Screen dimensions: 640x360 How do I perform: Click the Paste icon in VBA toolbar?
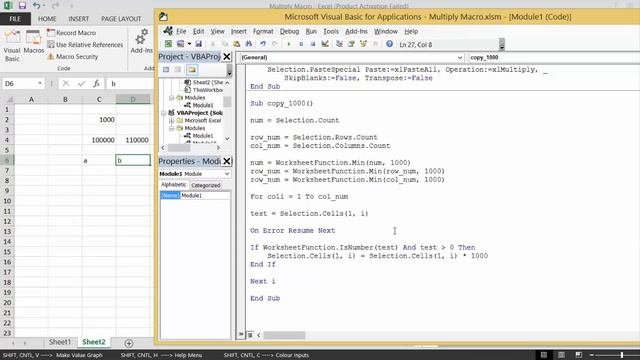click(x=236, y=44)
